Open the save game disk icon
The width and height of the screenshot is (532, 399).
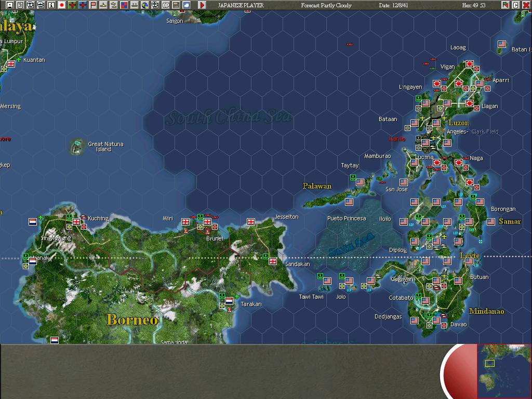(x=10, y=5)
